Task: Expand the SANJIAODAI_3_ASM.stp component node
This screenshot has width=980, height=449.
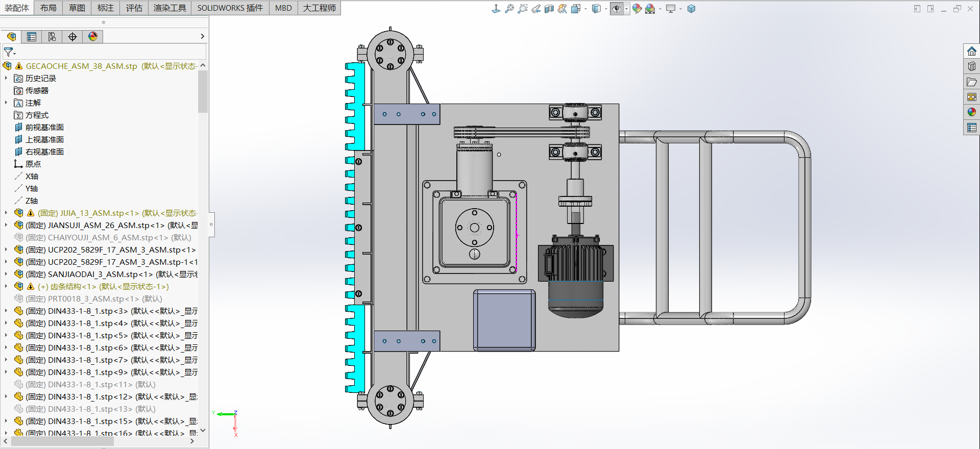Action: 6,274
